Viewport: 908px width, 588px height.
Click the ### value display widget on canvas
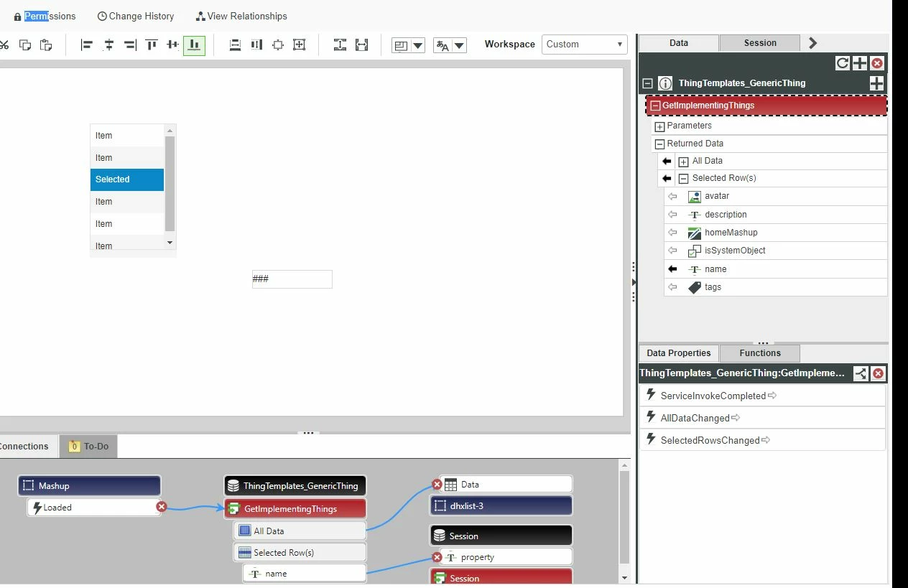coord(292,279)
